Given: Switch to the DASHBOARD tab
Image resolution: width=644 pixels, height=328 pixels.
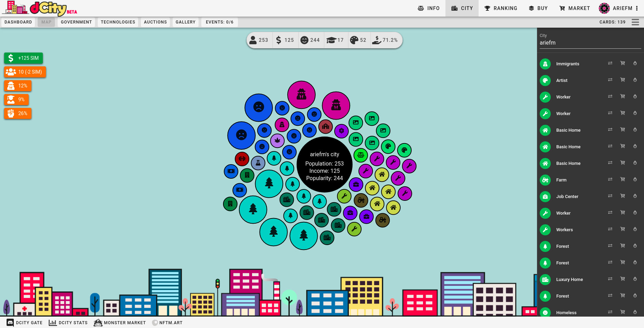Looking at the screenshot, I should click(18, 22).
